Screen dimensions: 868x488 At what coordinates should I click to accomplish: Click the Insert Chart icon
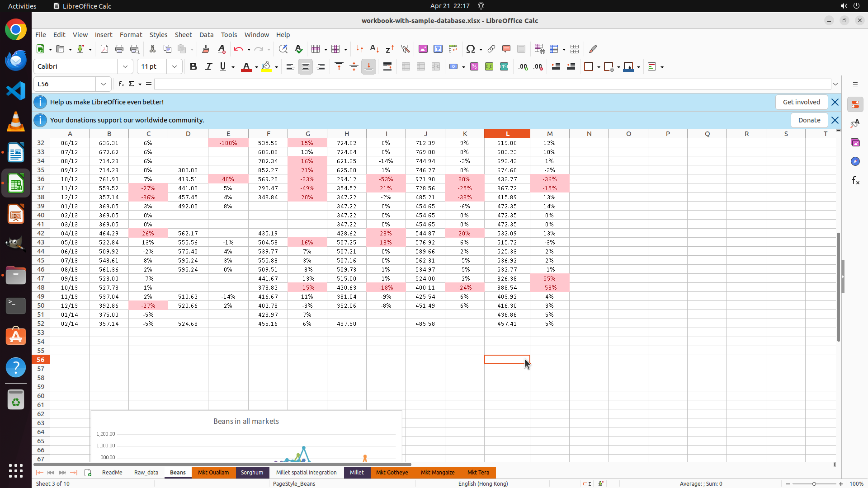click(438, 49)
